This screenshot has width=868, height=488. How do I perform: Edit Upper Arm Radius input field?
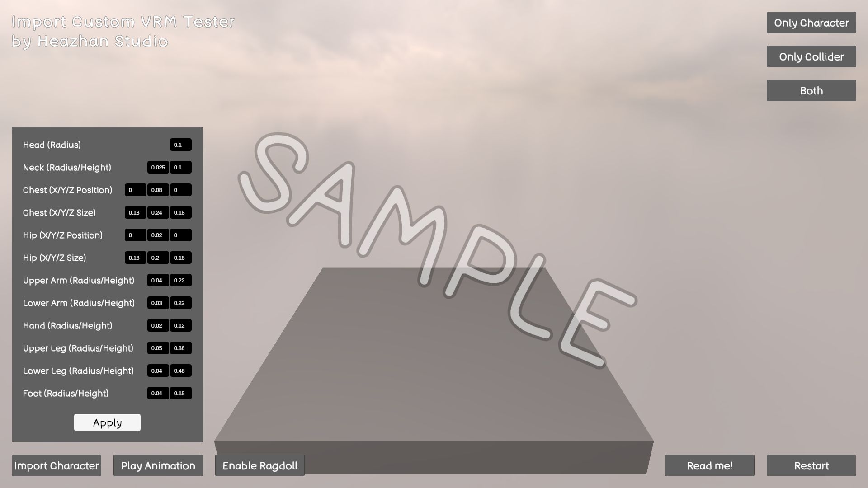tap(158, 280)
